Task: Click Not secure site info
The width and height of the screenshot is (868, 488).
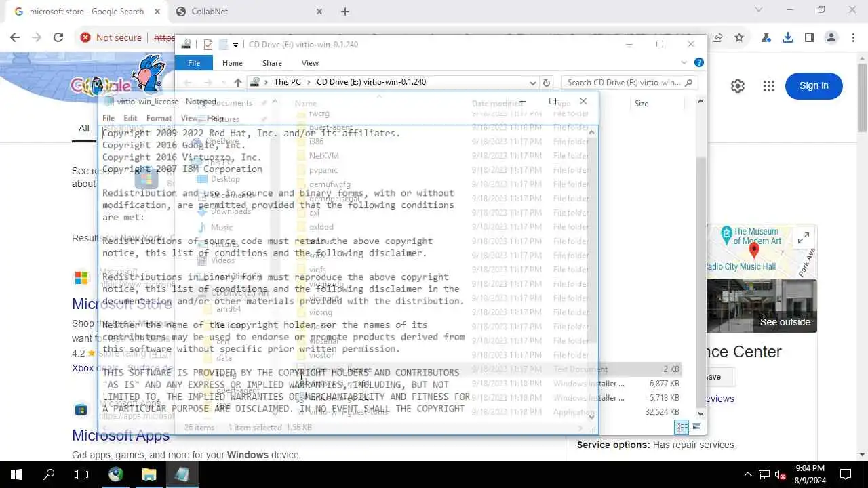Action: [111, 38]
